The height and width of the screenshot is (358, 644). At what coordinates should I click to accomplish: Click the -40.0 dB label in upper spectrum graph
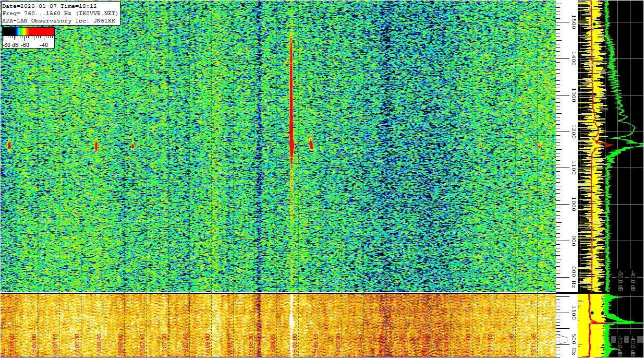tap(633, 280)
